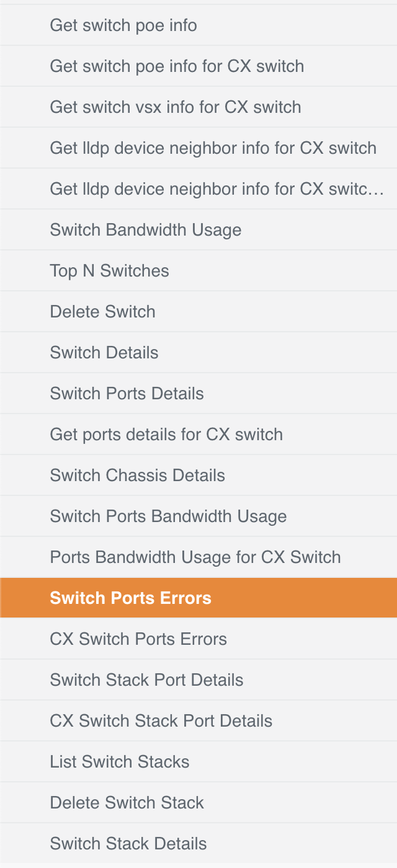
Task: Select Get ports details for CX switch
Action: [x=166, y=435]
